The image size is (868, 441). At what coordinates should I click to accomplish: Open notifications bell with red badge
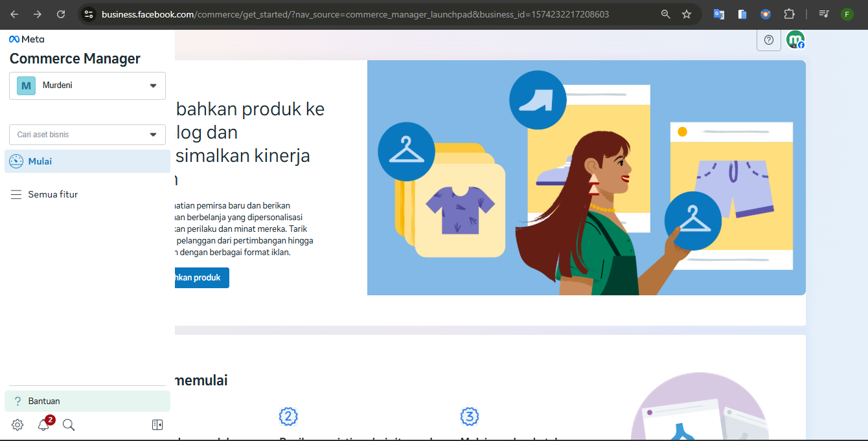(x=43, y=425)
